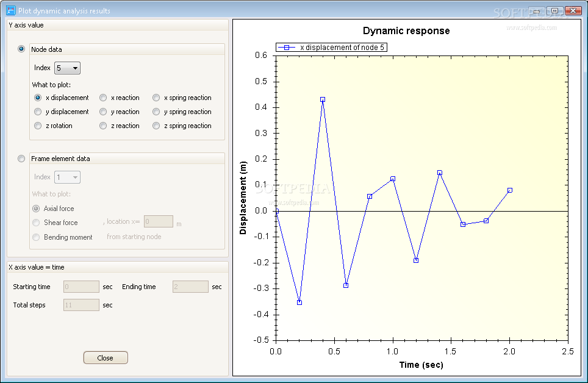This screenshot has width=588, height=383.
Task: Click the application icon in title bar
Action: (x=11, y=10)
